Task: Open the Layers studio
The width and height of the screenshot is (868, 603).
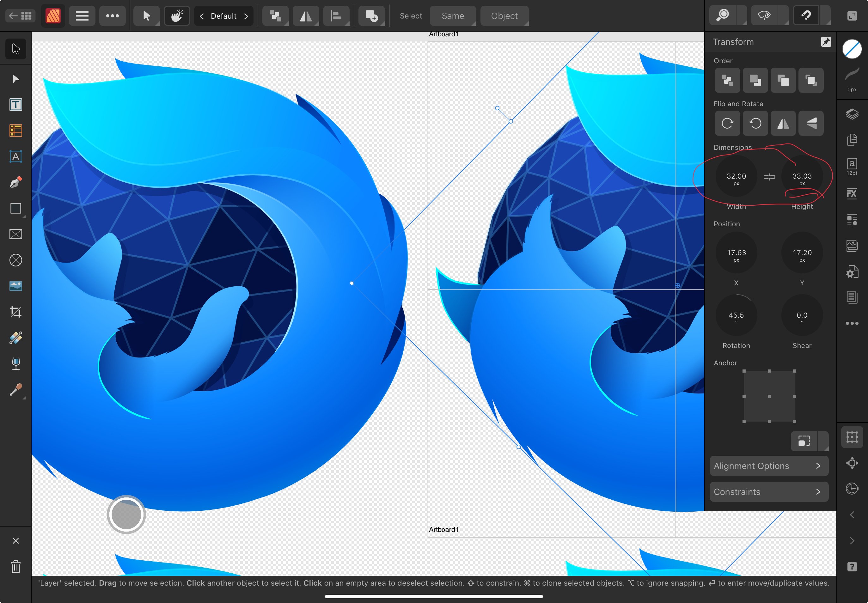Action: (x=852, y=114)
